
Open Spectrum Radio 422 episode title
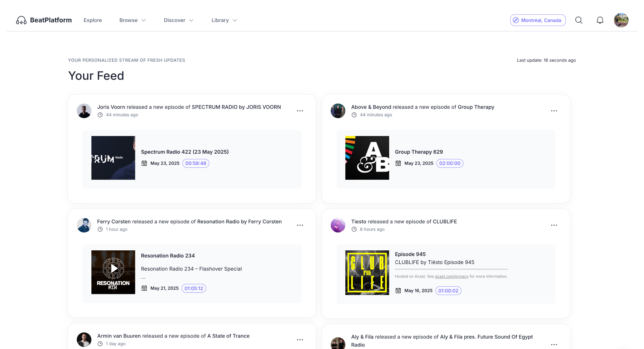(x=185, y=152)
